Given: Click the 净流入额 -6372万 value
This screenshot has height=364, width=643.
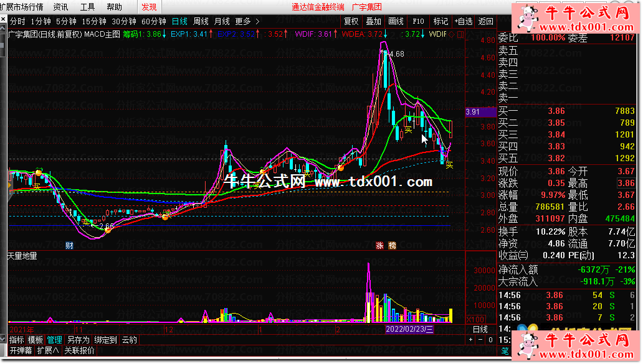Looking at the screenshot, I should [x=593, y=270].
